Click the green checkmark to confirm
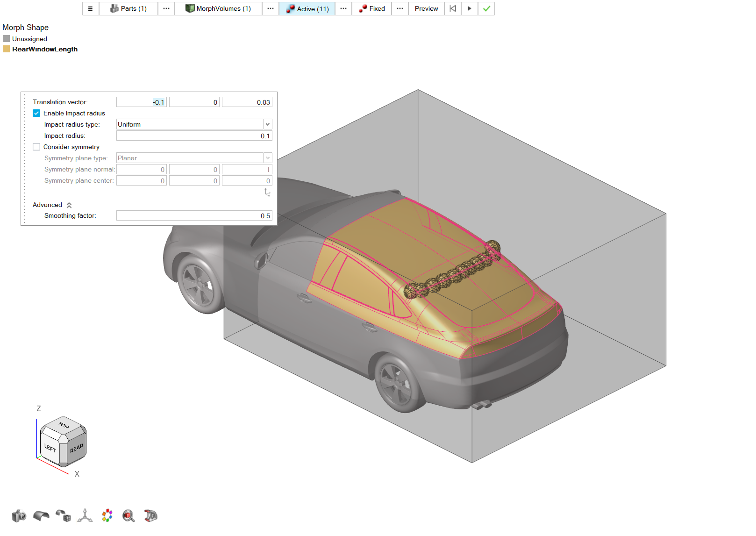The height and width of the screenshot is (536, 756). point(486,8)
